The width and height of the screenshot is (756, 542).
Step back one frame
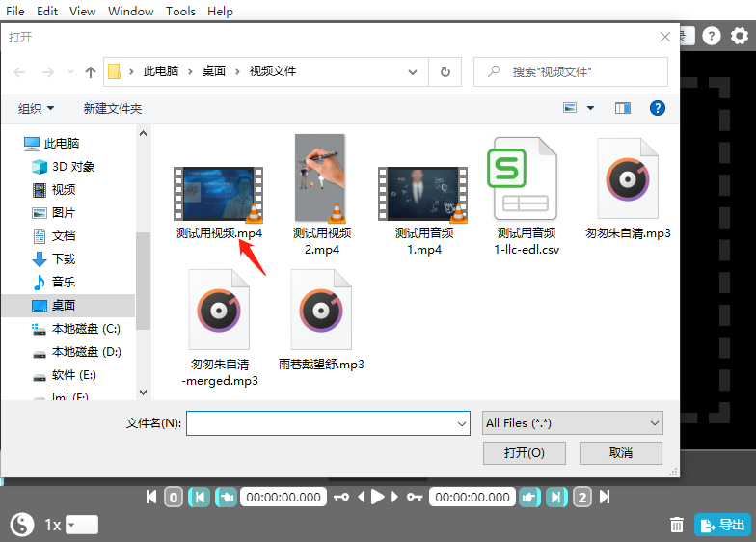pyautogui.click(x=361, y=498)
